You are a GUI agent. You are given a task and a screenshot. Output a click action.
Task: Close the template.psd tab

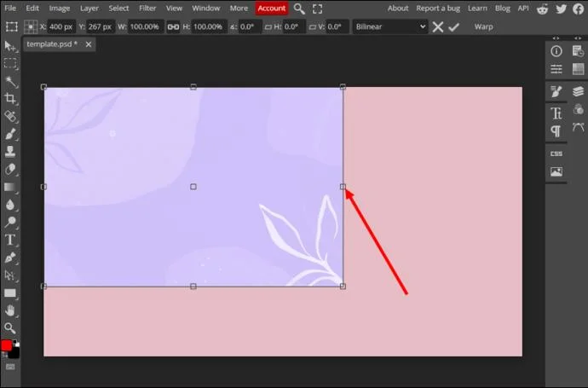(89, 44)
